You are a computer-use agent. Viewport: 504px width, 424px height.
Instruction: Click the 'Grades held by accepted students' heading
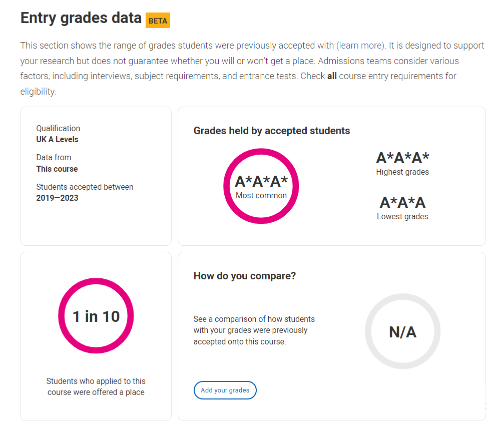tap(272, 131)
